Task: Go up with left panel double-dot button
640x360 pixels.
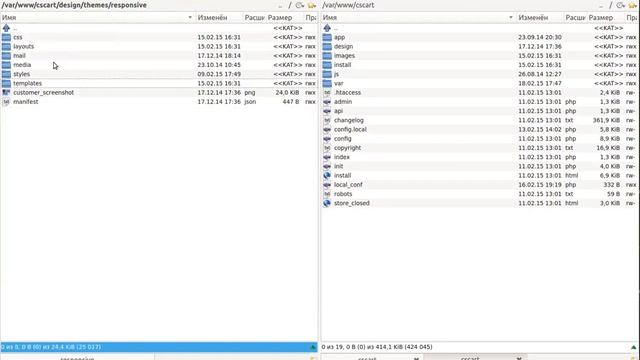Action: coord(280,6)
